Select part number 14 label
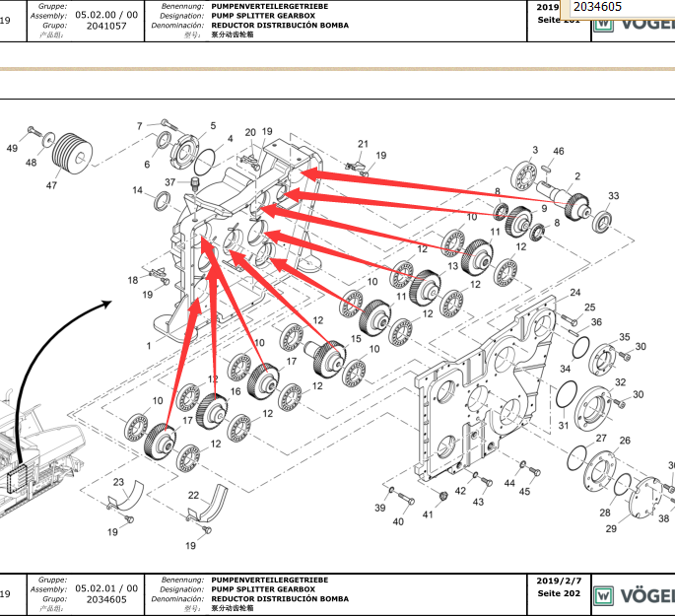The width and height of the screenshot is (675, 616). (x=137, y=190)
